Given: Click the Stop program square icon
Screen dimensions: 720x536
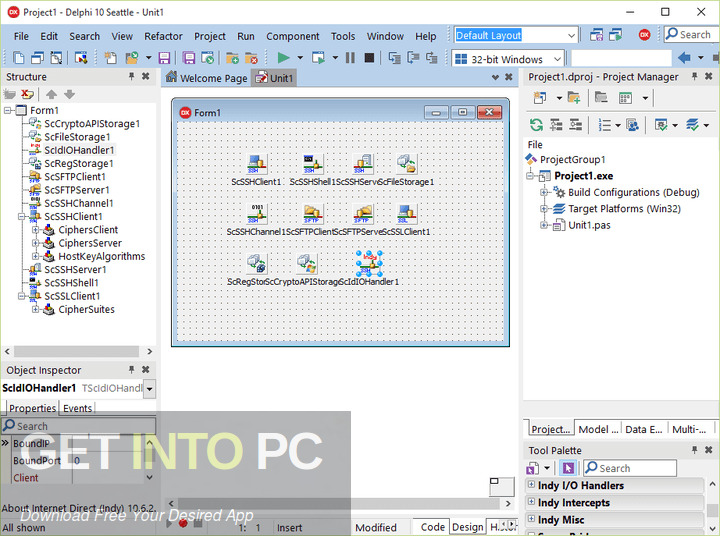Looking at the screenshot, I should click(x=369, y=58).
